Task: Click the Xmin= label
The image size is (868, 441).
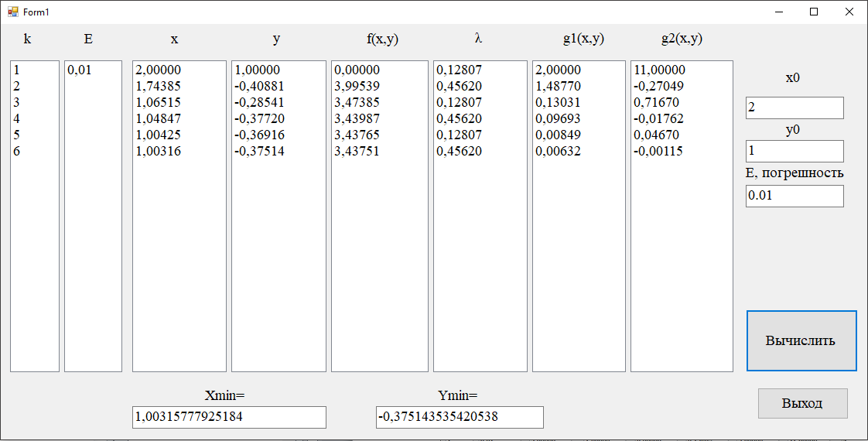Action: (224, 395)
